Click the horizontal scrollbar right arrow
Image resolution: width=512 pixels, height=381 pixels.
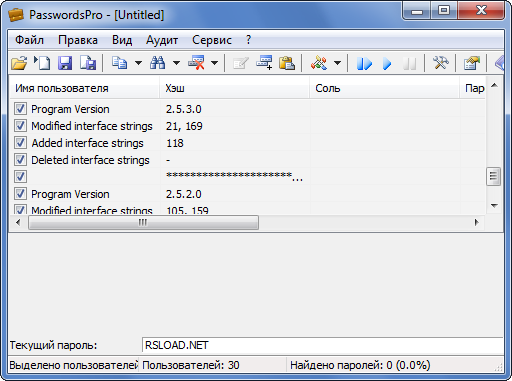pyautogui.click(x=477, y=222)
